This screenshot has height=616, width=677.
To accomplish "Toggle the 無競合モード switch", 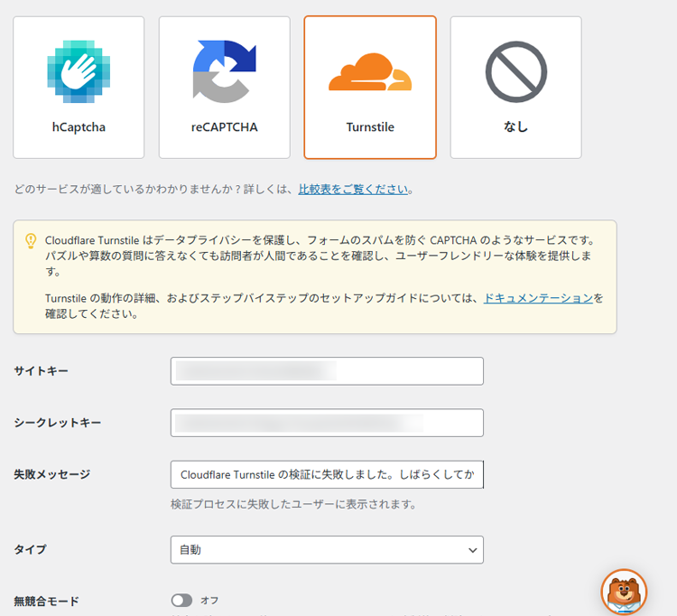I will (x=181, y=600).
